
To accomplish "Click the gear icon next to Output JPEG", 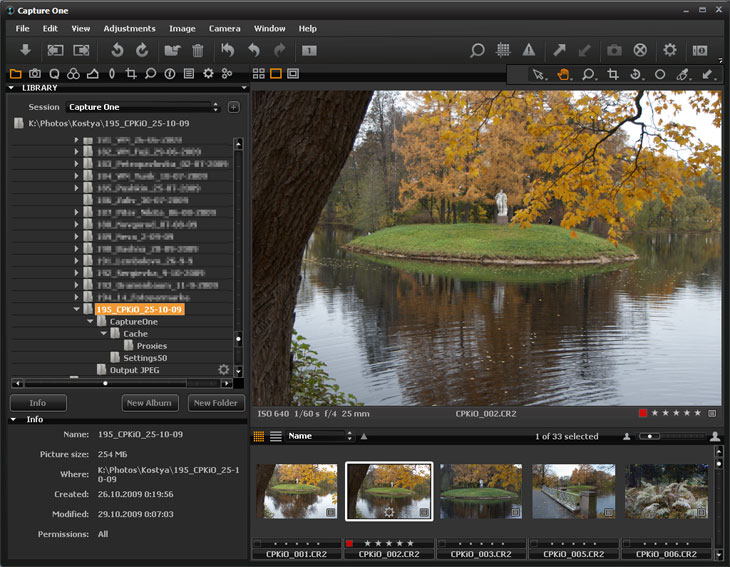I will [x=224, y=370].
